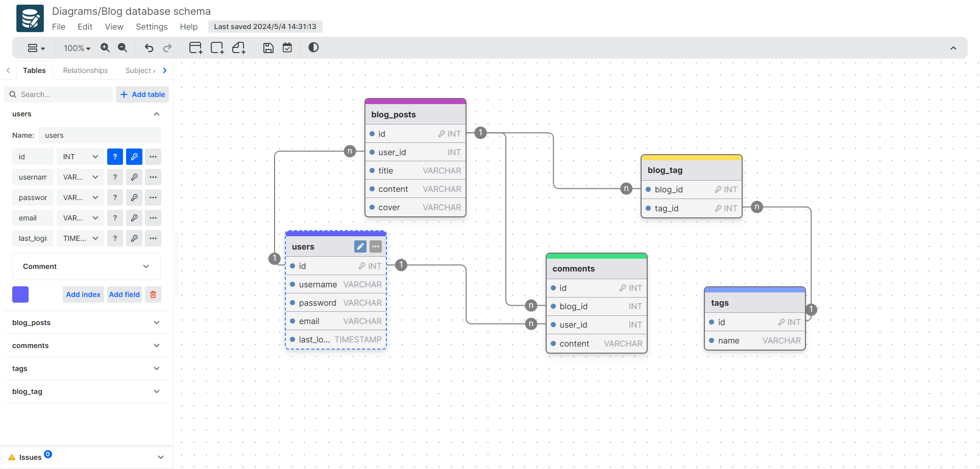Viewport: 980px width, 469px height.
Task: Switch to the Subject areas tab
Action: 140,70
